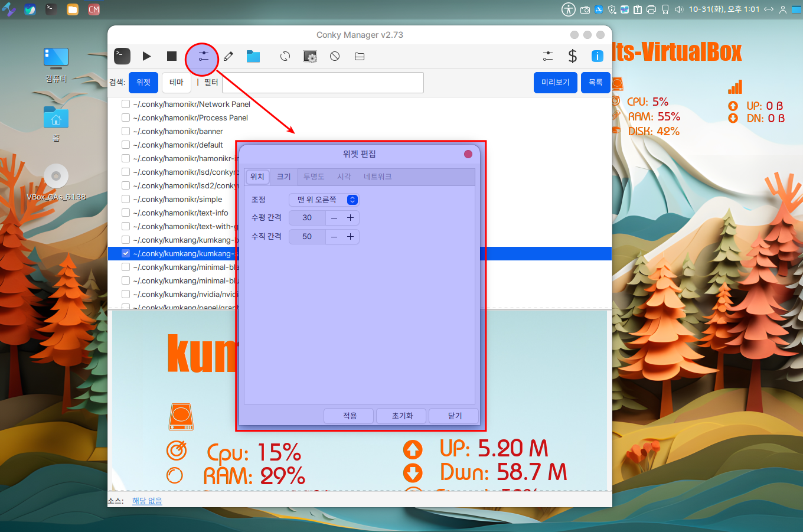Open the system volume icon in top panel
The width and height of the screenshot is (803, 532).
point(678,9)
